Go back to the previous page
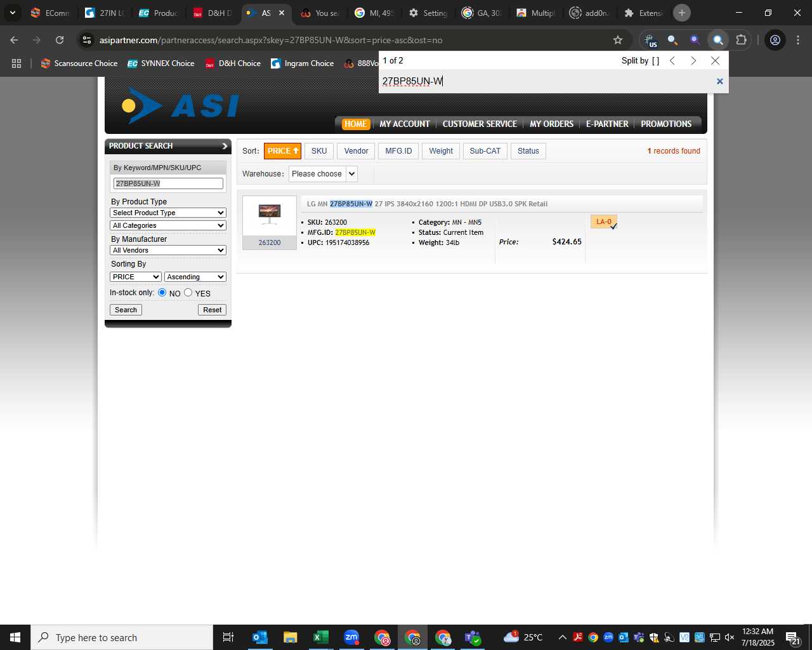This screenshot has height=650, width=812. point(14,40)
